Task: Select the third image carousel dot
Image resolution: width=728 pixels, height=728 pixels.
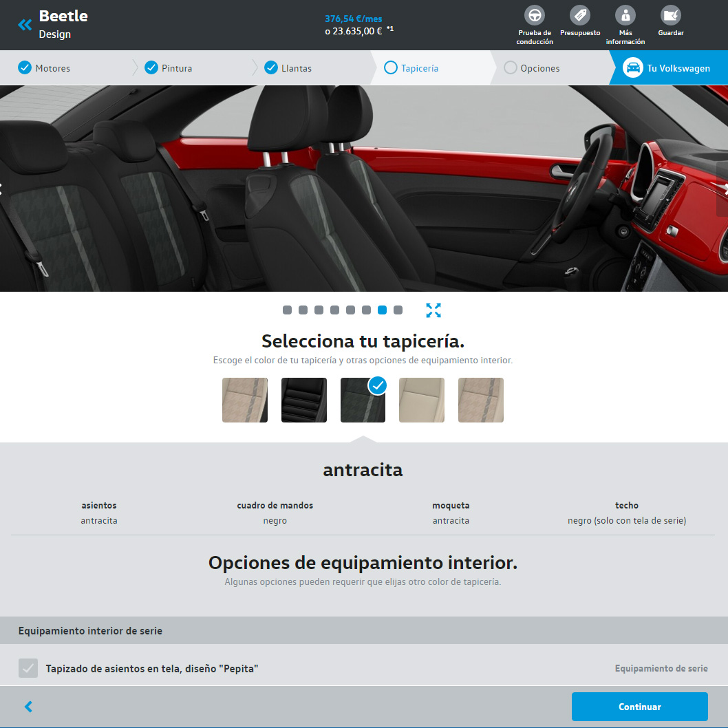Action: (x=319, y=310)
